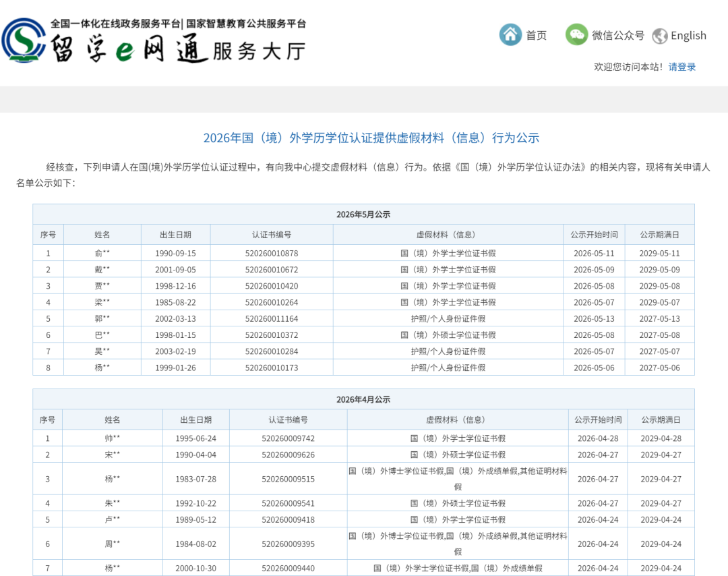Select the name cell 俞**
728x576 pixels.
[x=102, y=253]
